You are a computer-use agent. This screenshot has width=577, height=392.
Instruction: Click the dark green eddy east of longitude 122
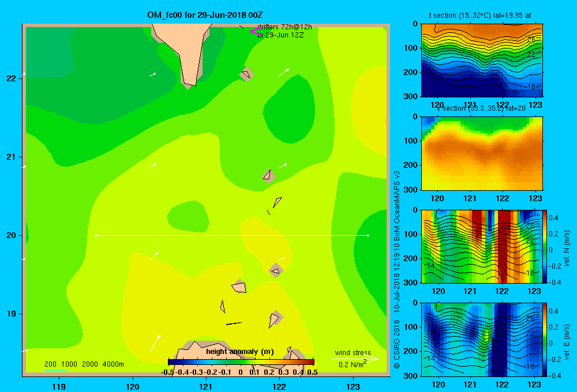point(289,108)
